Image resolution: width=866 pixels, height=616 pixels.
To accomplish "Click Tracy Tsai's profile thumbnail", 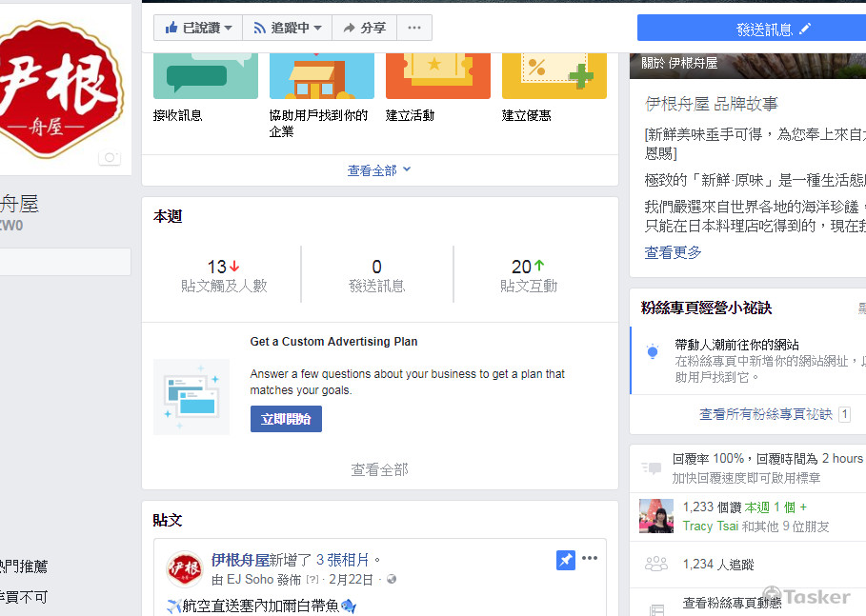I will point(655,516).
